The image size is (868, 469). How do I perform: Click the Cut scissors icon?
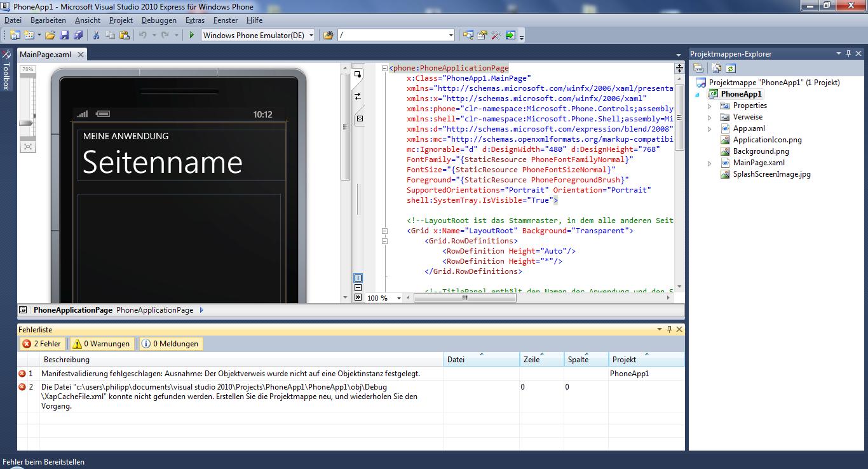97,36
